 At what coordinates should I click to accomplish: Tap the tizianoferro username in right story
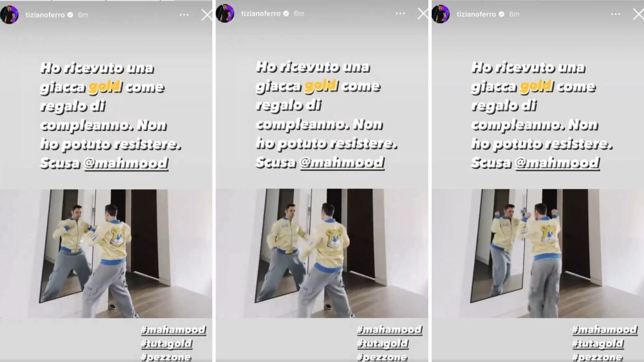coord(476,14)
